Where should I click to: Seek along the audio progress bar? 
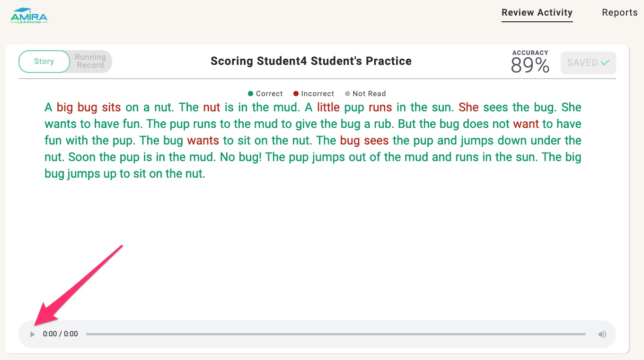[336, 334]
